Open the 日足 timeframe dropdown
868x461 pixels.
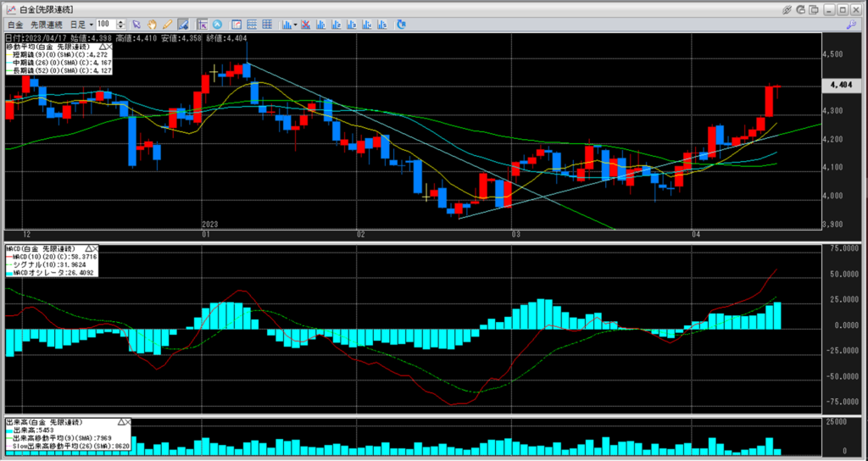pos(81,25)
